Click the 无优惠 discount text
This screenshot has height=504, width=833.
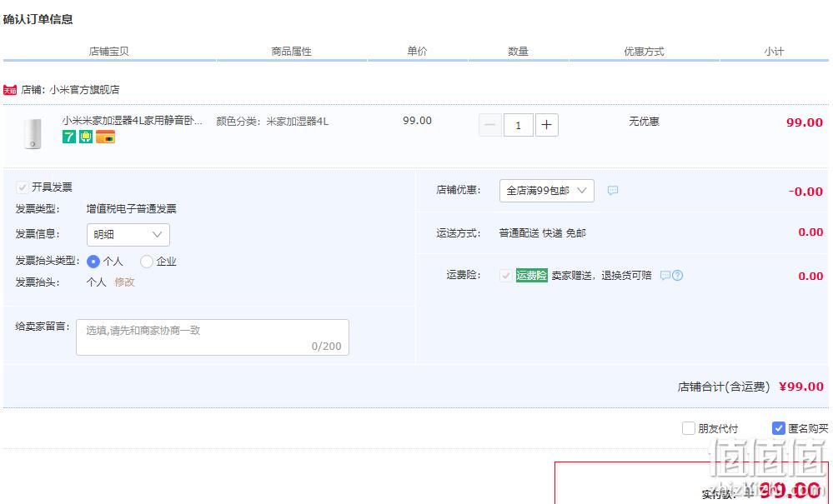tap(644, 122)
